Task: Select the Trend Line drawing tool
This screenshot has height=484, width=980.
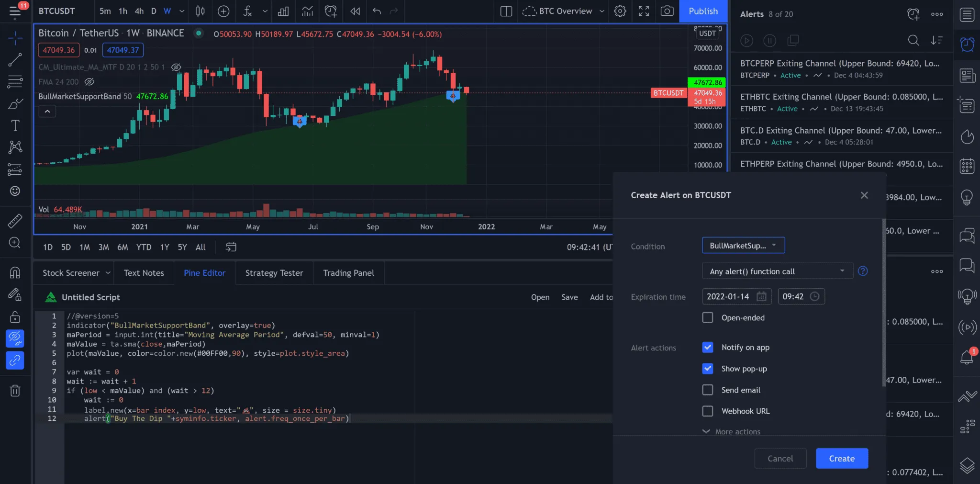Action: click(15, 59)
